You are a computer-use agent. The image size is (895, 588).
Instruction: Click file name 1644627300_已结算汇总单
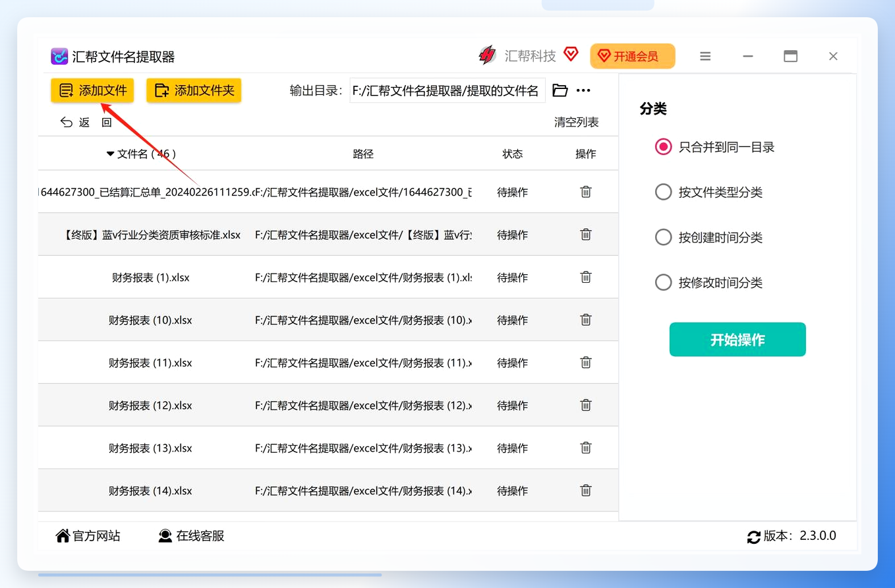147,192
